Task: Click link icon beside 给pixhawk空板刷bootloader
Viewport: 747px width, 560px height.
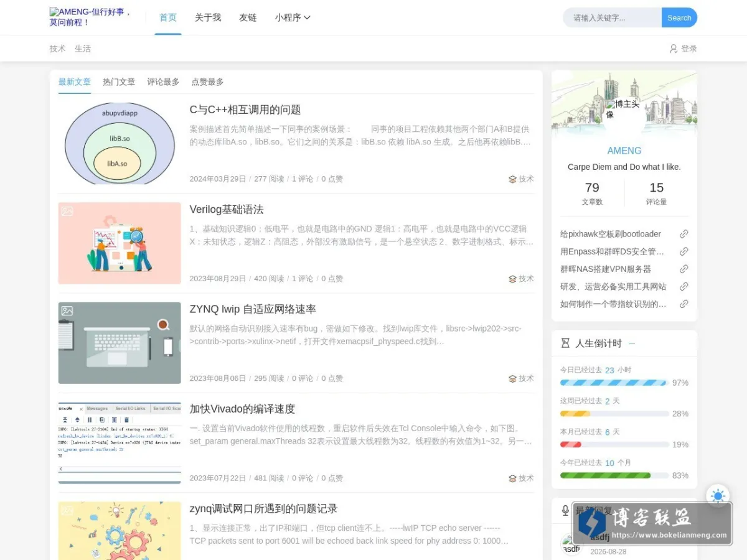Action: [x=684, y=234]
